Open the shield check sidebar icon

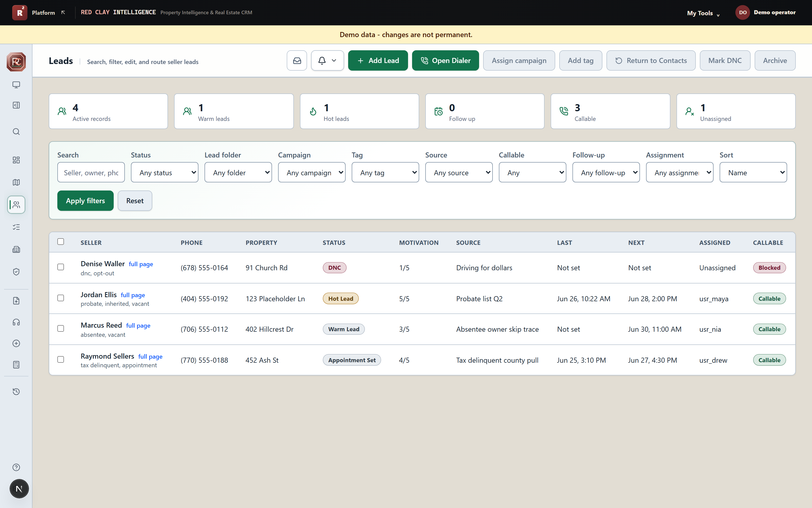(16, 272)
